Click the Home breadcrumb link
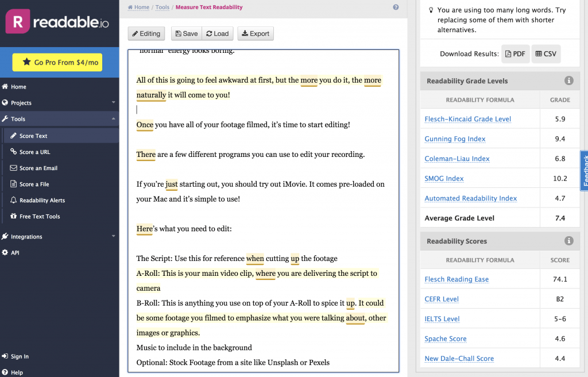 click(x=138, y=7)
